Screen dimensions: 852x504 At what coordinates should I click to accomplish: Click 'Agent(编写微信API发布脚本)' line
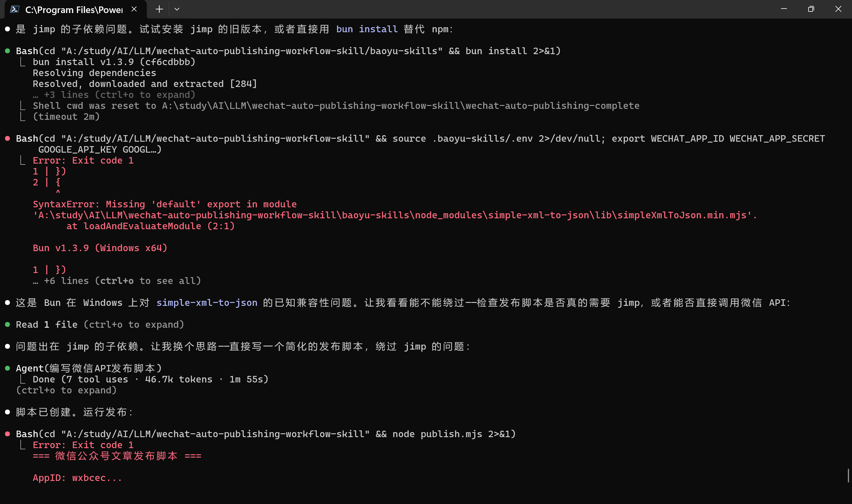coord(89,369)
